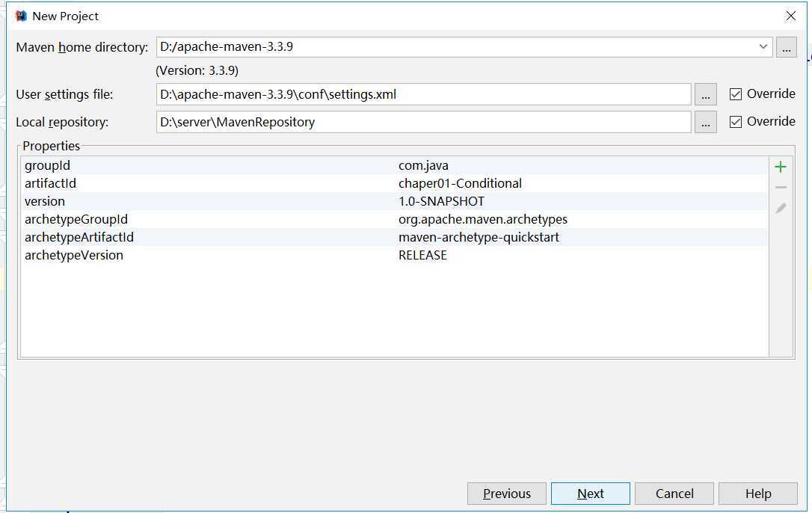Screen dimensions: 812x513
Task: Click the value RELEASE
Action: click(422, 256)
